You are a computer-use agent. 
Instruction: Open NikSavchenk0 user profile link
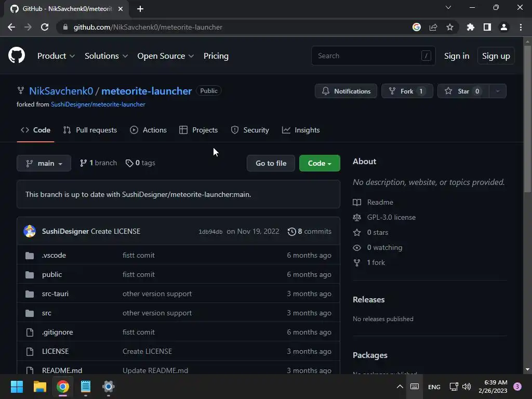click(61, 91)
